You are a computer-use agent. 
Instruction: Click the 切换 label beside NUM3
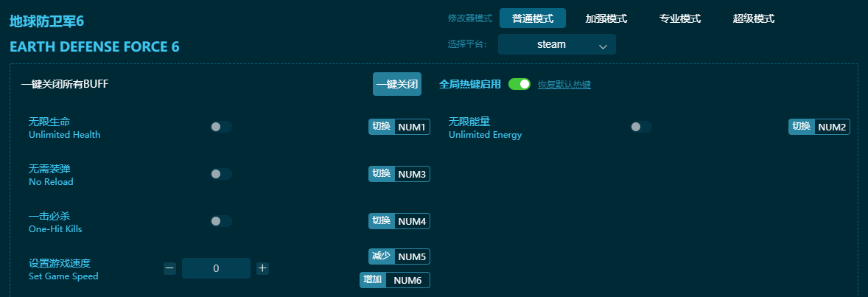coord(382,174)
